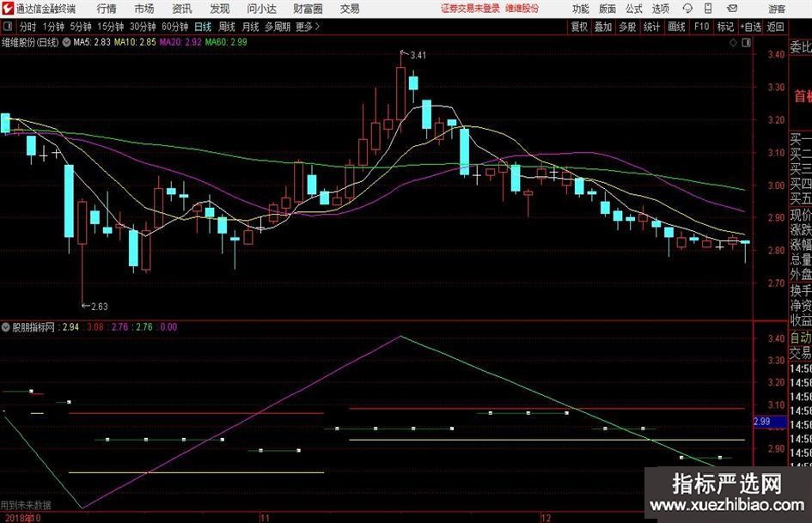
Task: Activate the 画线 drawing tool
Action: click(x=677, y=27)
